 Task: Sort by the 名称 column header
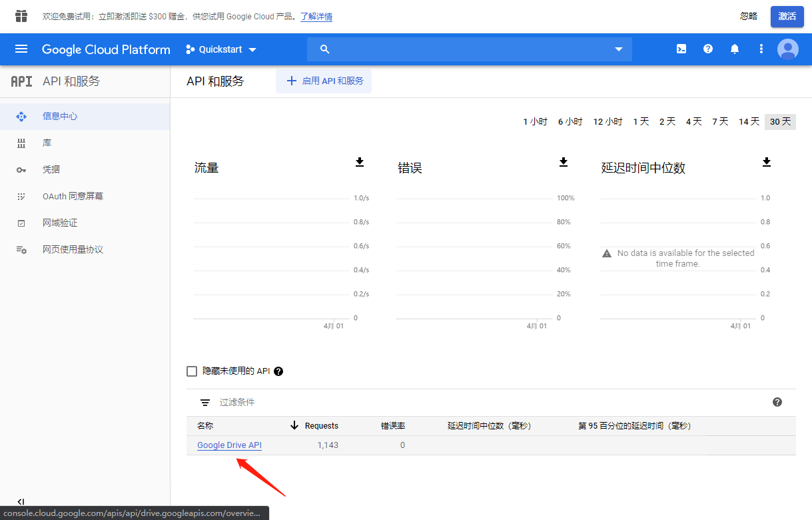pyautogui.click(x=205, y=425)
